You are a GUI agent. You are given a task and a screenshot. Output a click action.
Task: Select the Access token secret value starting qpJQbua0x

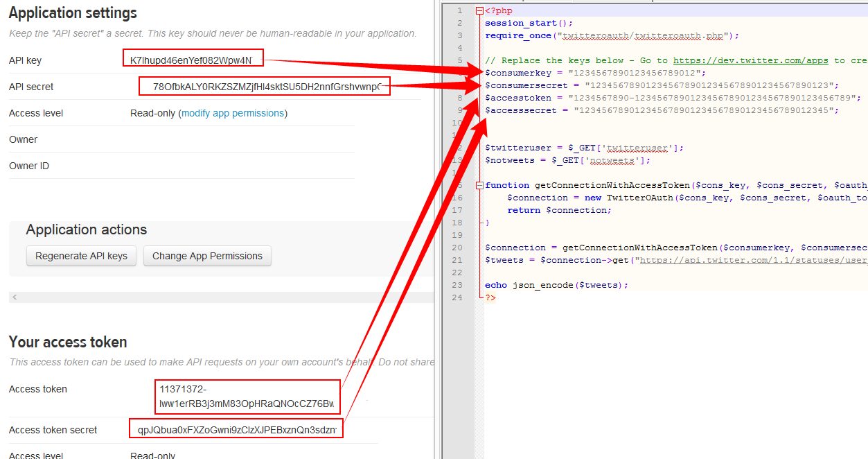click(x=237, y=430)
